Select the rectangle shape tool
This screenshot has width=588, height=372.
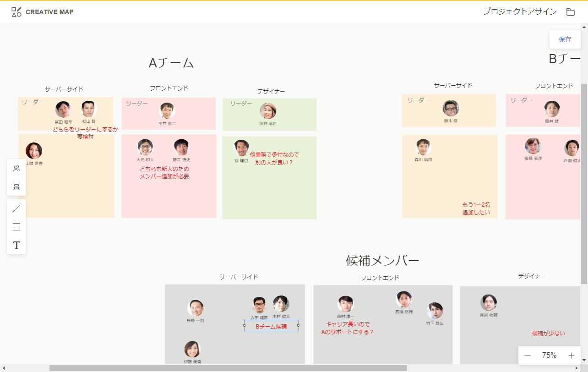(16, 227)
